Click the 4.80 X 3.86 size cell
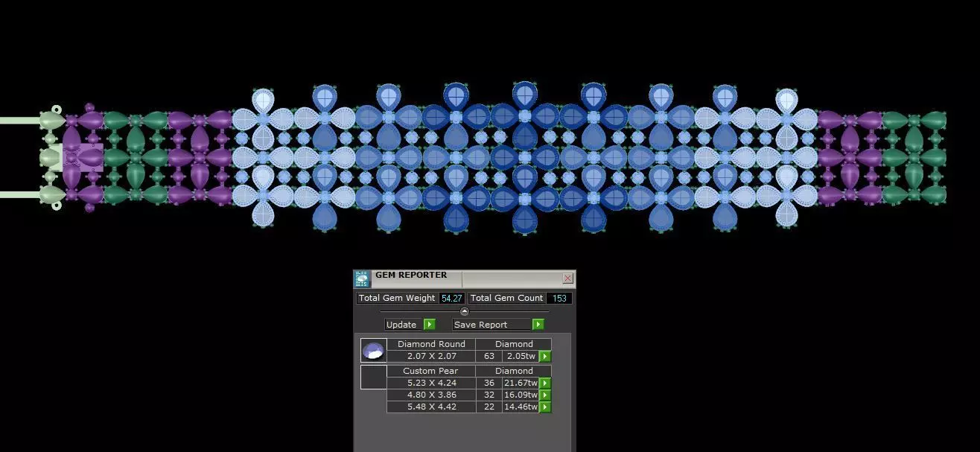 pos(431,395)
